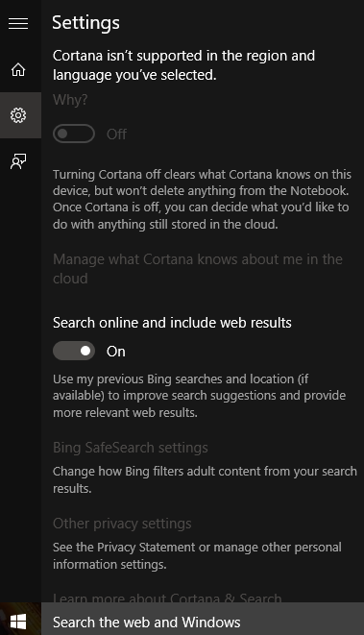Click the Turning Cortana off description paragraph

pyautogui.click(x=202, y=199)
